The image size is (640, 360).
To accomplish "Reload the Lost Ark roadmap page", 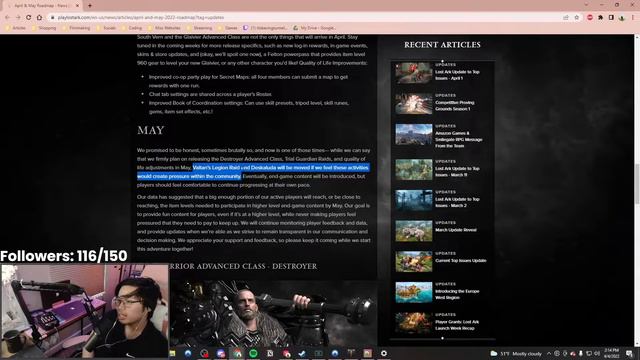I will point(29,18).
